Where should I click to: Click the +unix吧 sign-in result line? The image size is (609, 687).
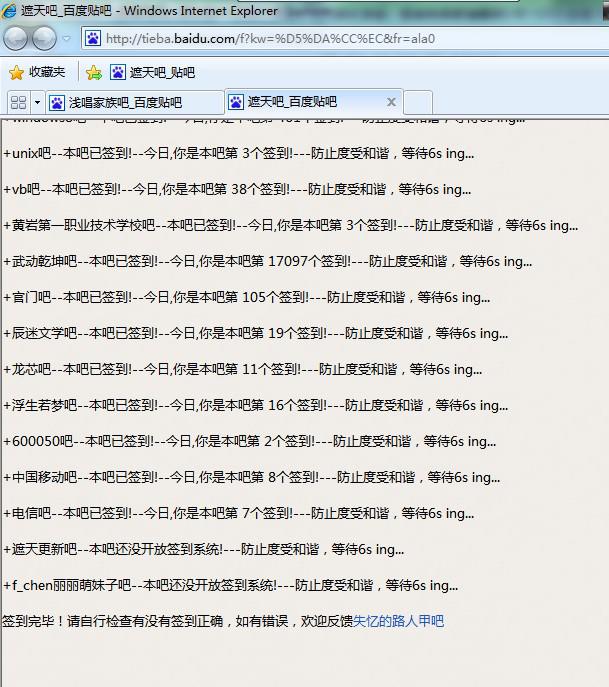click(x=238, y=153)
